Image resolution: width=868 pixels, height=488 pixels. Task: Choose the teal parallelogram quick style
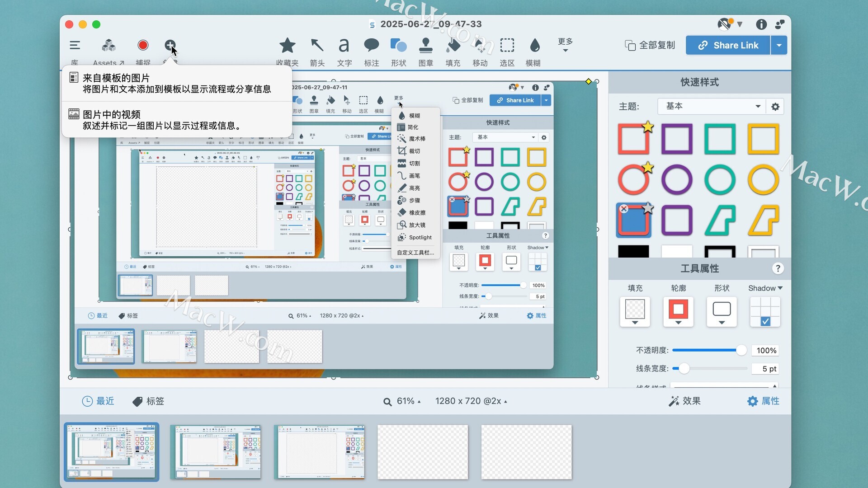720,221
